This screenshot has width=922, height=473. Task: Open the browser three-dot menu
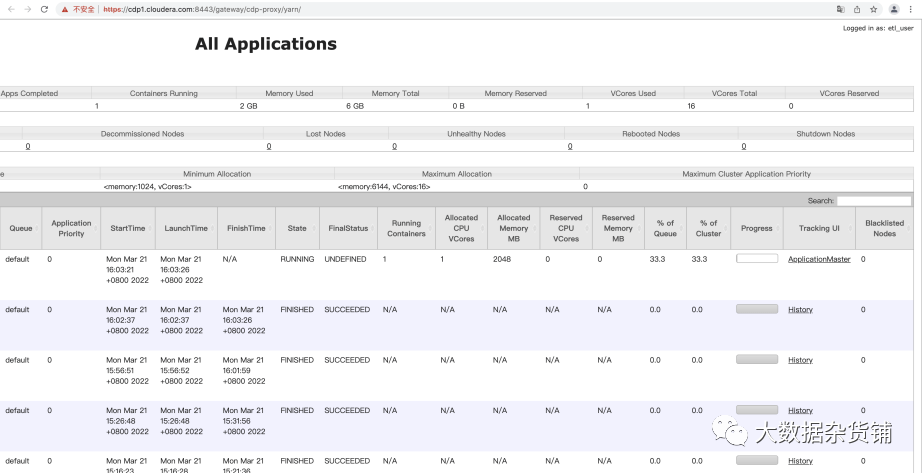[x=912, y=9]
